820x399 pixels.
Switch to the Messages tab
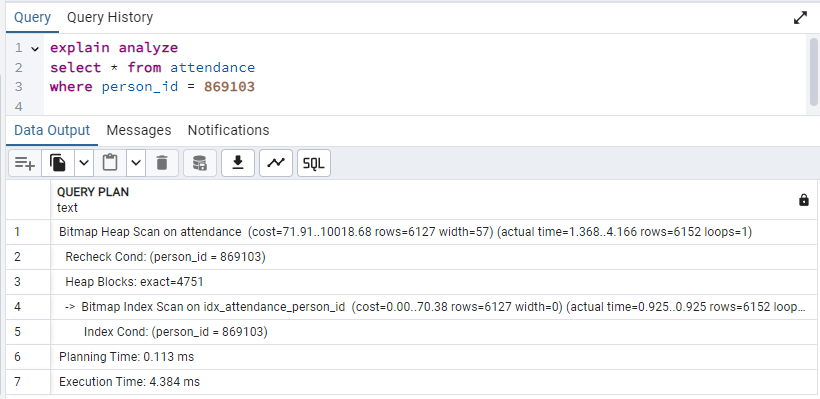139,130
